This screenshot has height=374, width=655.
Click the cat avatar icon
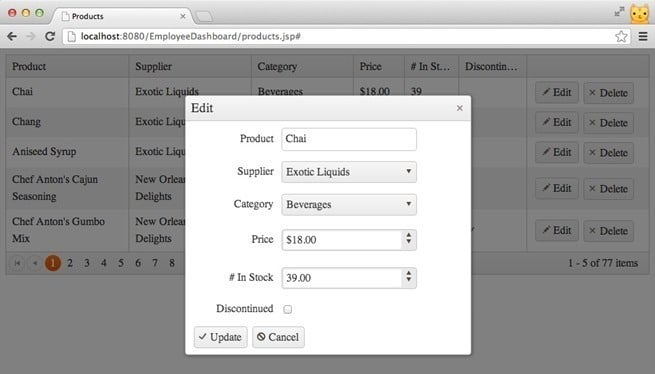pos(640,13)
